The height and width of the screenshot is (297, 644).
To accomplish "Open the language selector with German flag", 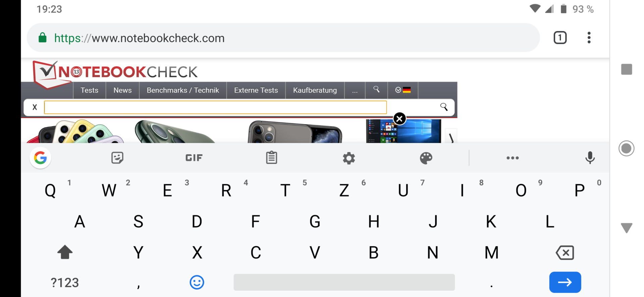I will 403,90.
